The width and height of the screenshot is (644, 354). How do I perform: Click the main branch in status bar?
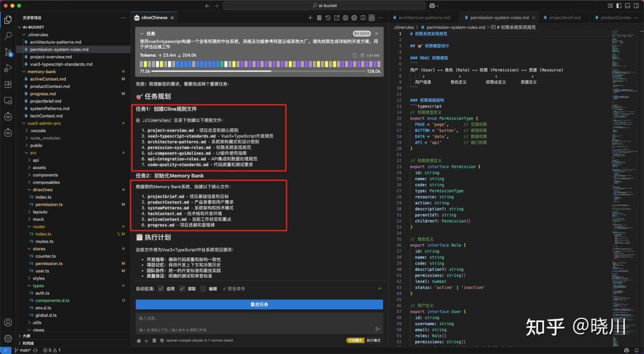point(23,350)
